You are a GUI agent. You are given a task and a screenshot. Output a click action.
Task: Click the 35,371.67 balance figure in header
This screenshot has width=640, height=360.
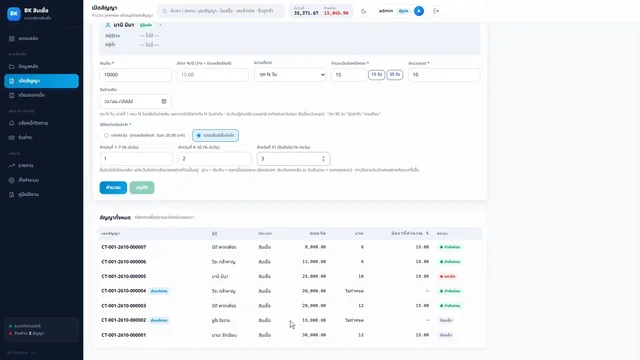click(x=306, y=13)
